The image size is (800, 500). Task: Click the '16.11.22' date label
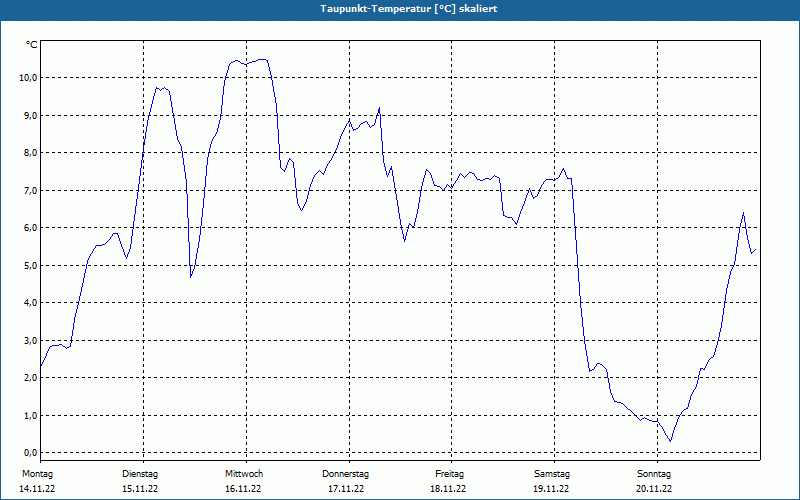pos(243,489)
